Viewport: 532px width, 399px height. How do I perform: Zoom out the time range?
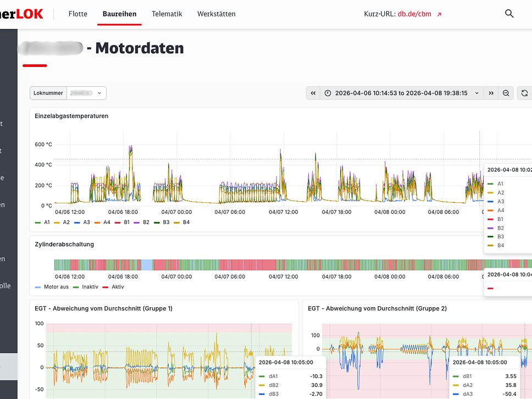506,93
